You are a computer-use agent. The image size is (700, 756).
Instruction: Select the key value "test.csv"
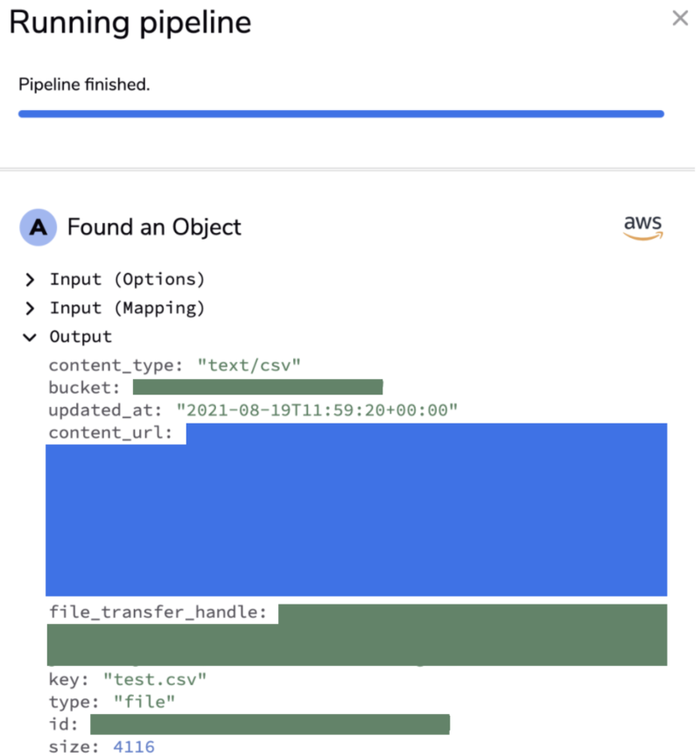(x=155, y=679)
